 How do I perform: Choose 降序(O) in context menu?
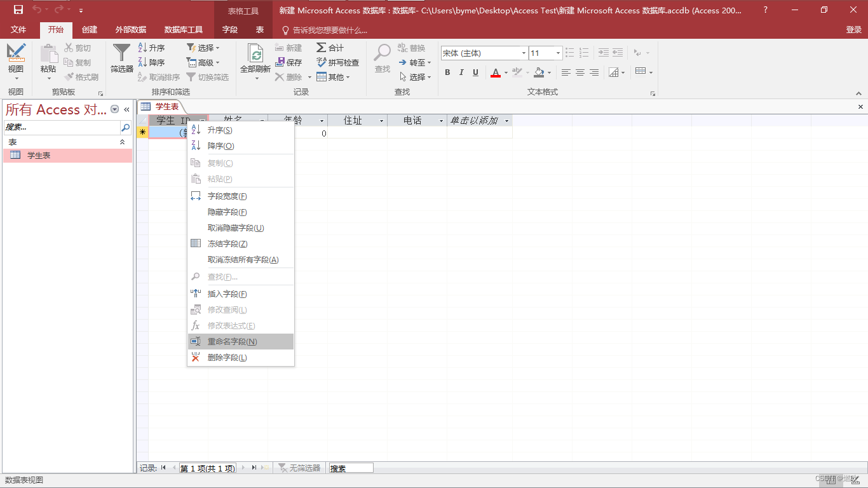coord(241,146)
